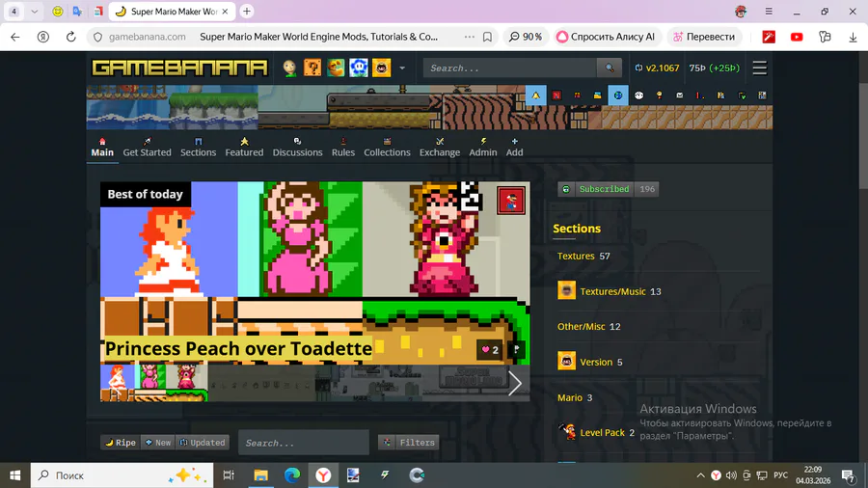Viewport: 868px width, 488px height.
Task: Click the Windows Start button
Action: pos(14,474)
